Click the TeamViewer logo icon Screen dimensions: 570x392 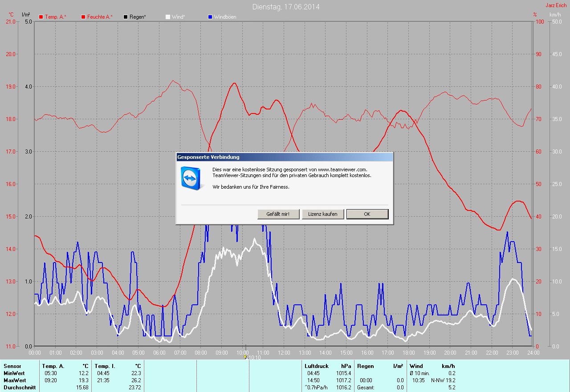tap(191, 178)
